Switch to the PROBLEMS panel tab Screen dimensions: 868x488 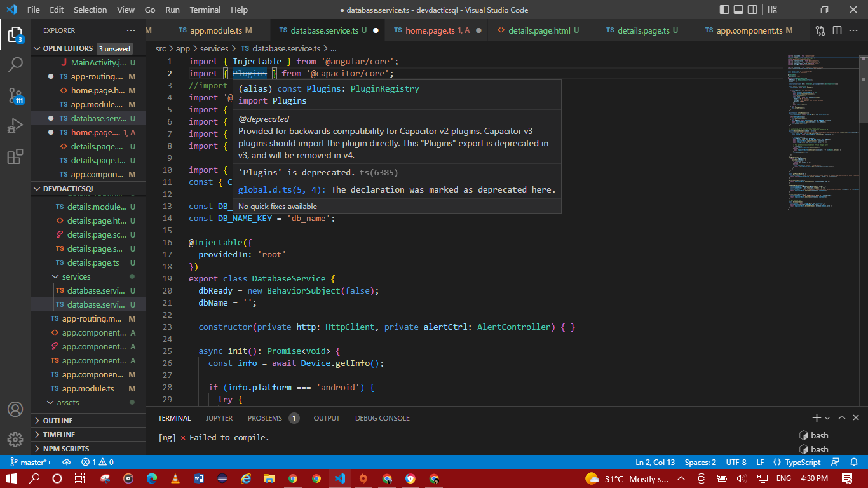[x=265, y=418]
